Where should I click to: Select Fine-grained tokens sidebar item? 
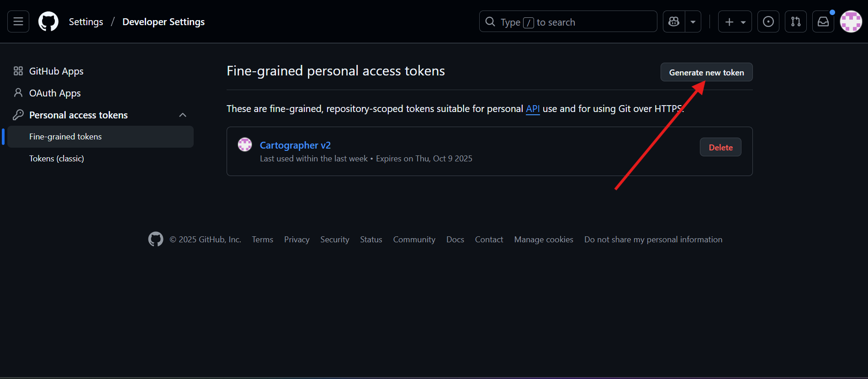[101, 137]
